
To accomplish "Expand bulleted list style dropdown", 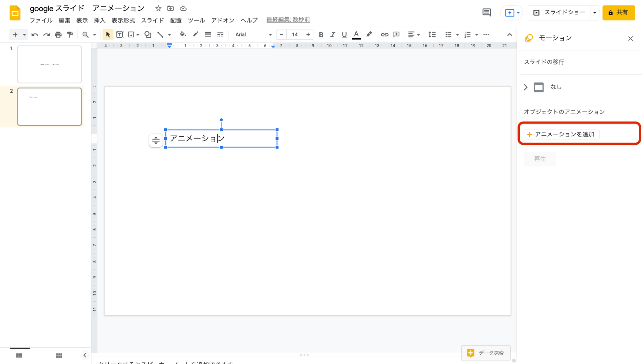I will click(457, 35).
